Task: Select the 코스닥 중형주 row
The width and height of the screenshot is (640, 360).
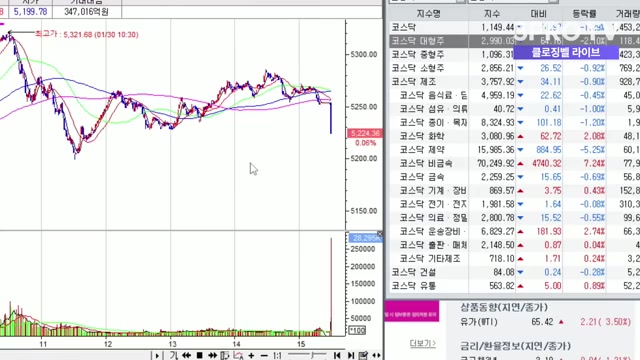Action: tap(514, 54)
